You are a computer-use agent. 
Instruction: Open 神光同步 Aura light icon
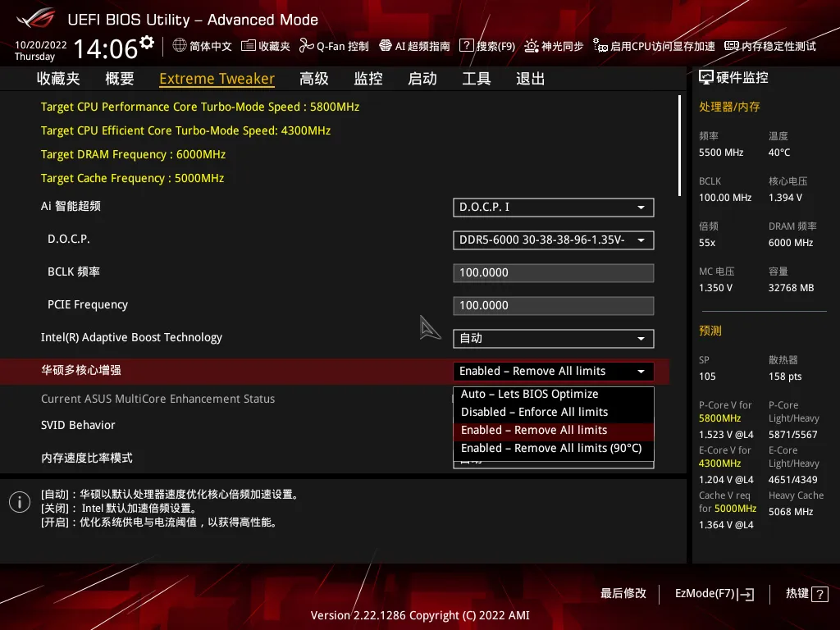(531, 46)
